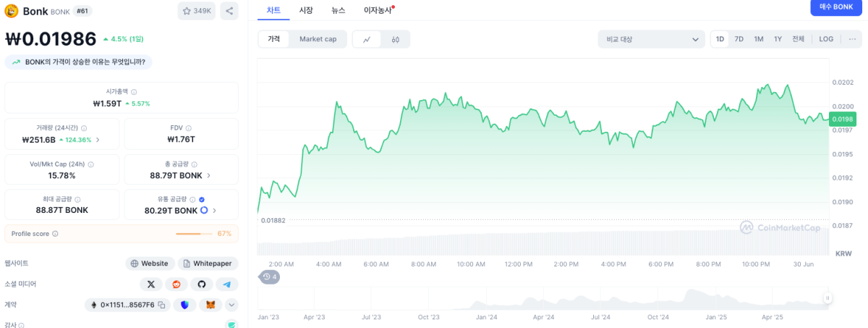Click the #61 rank badge
Viewport: 868px width, 328px height.
(83, 11)
